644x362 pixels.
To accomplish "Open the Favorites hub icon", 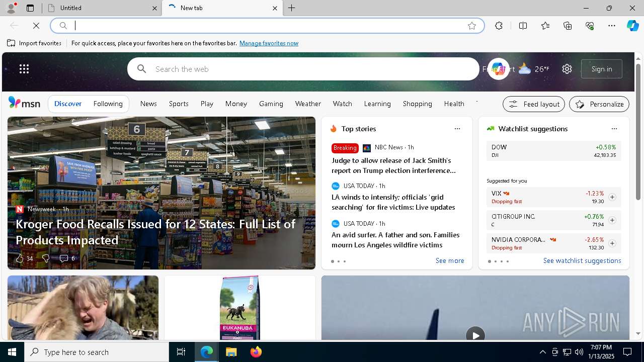I will 545,26.
